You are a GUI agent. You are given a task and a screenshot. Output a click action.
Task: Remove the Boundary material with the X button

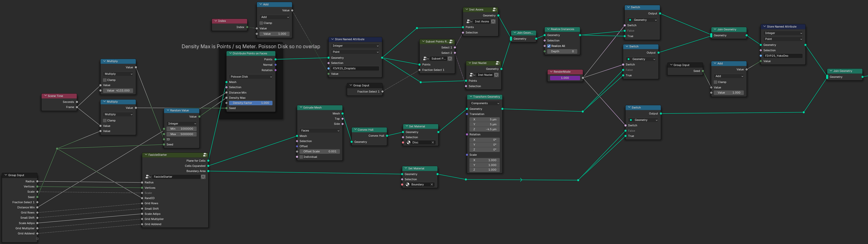click(x=432, y=184)
